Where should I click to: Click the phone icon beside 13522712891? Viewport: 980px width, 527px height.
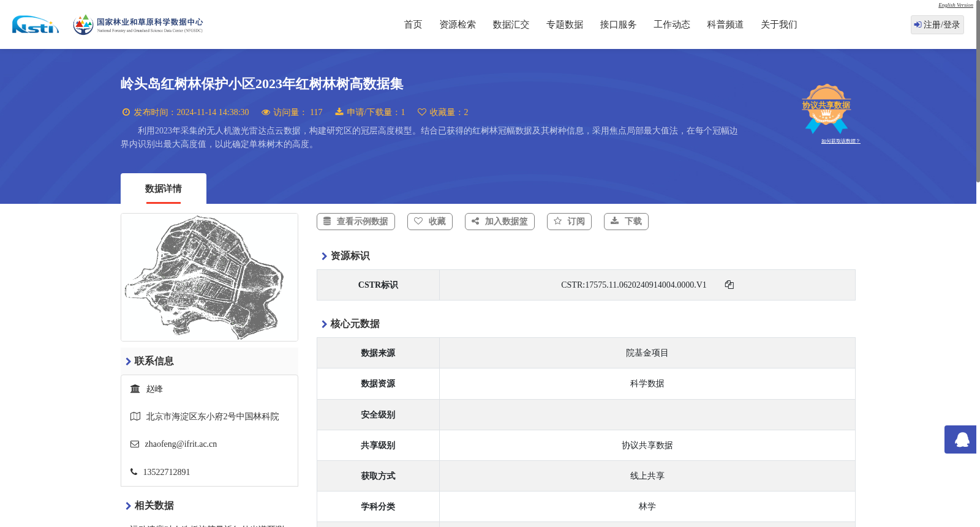coord(134,472)
